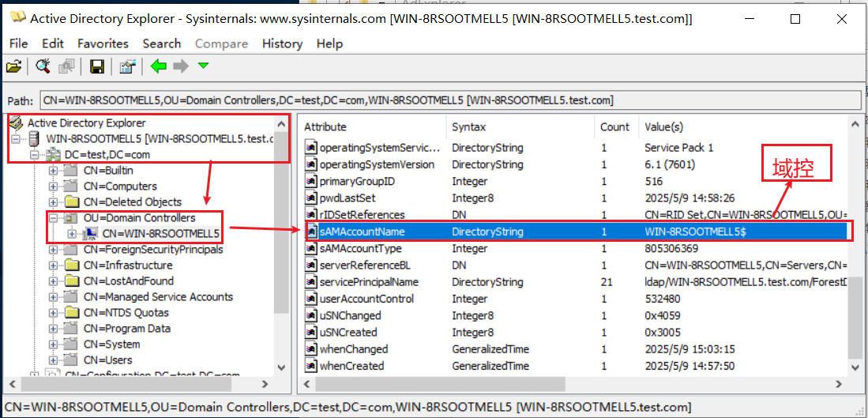This screenshot has height=418, width=868.
Task: Select the CN=Program Data tree item
Action: pyautogui.click(x=127, y=328)
